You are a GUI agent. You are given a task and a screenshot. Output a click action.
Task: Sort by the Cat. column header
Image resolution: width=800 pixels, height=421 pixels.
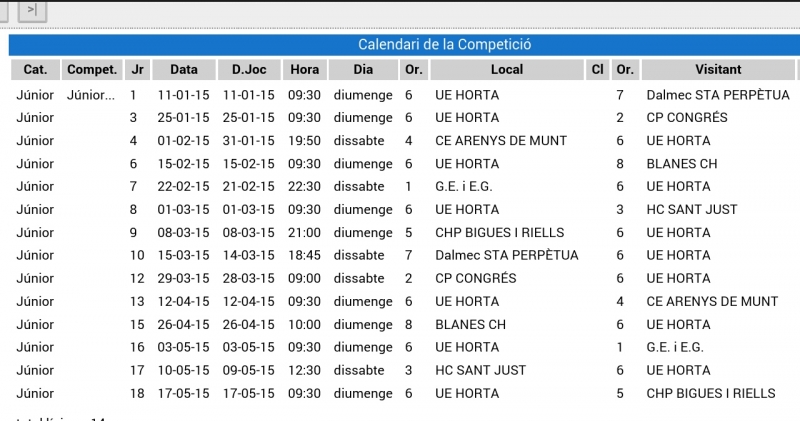[35, 70]
